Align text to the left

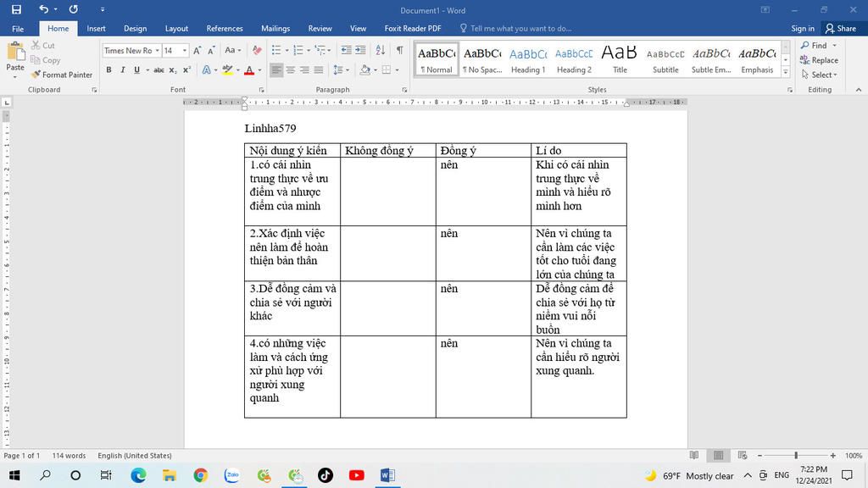[x=276, y=70]
